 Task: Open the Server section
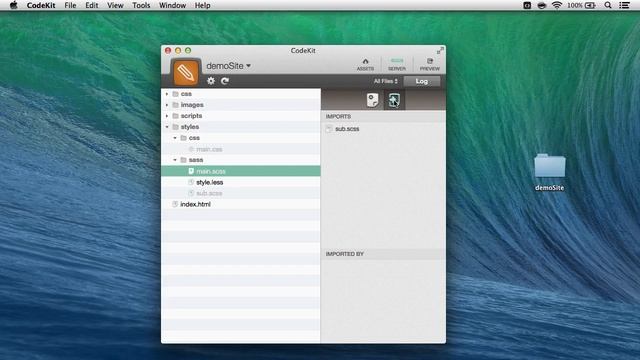tap(397, 64)
